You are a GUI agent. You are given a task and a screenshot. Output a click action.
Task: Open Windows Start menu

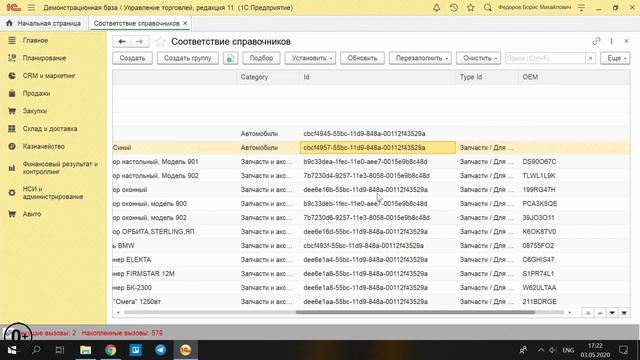coord(11,350)
